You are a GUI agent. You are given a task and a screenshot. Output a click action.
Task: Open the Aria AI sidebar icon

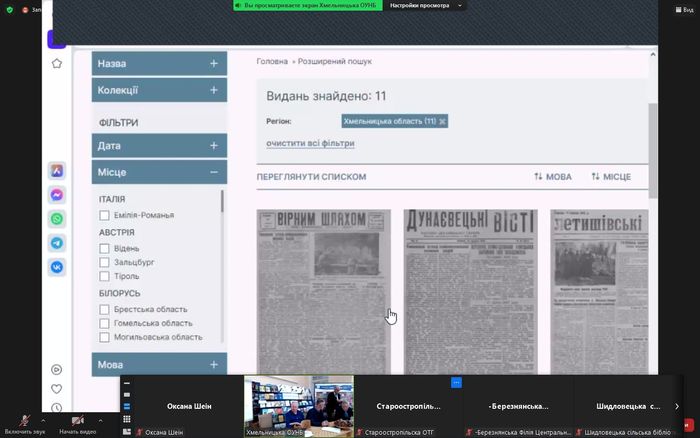point(57,171)
